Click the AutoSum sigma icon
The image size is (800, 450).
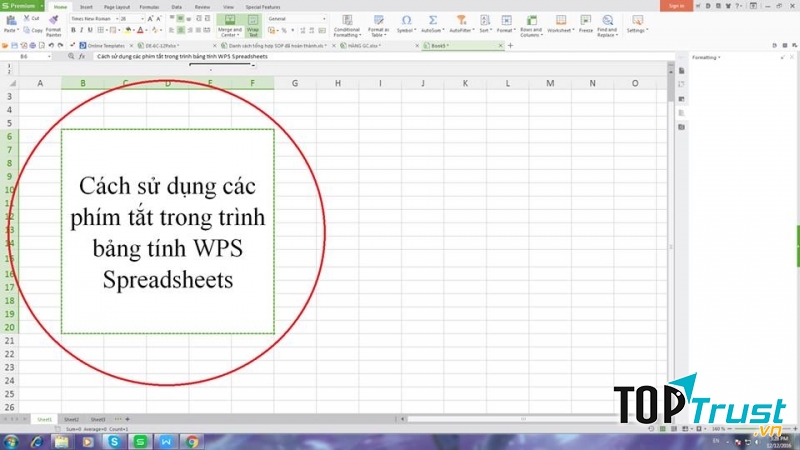(433, 20)
